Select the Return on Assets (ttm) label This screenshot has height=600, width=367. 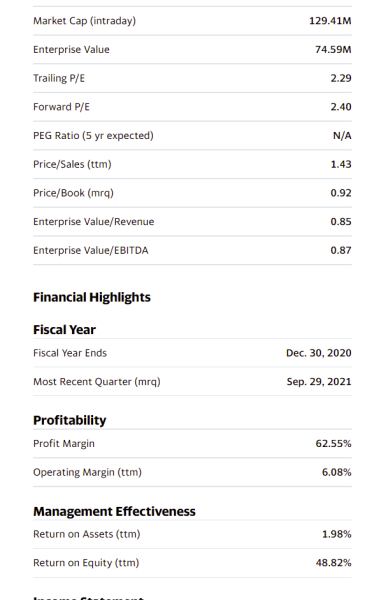(87, 534)
